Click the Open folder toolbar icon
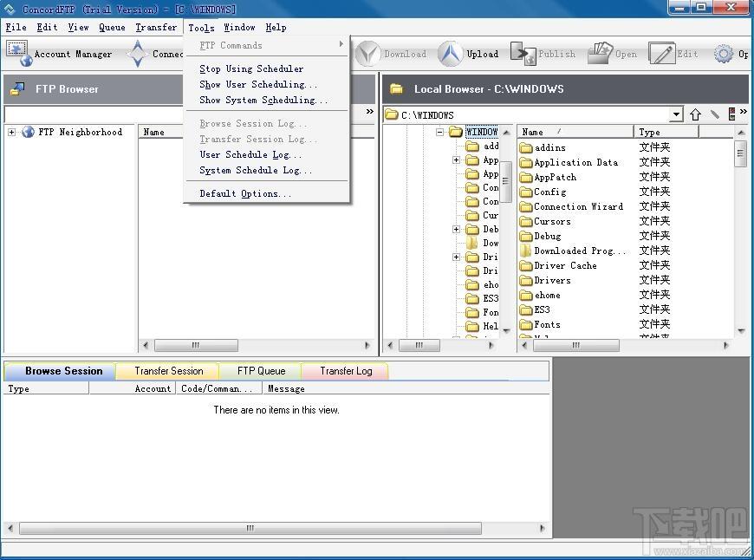This screenshot has height=560, width=754. tap(600, 54)
